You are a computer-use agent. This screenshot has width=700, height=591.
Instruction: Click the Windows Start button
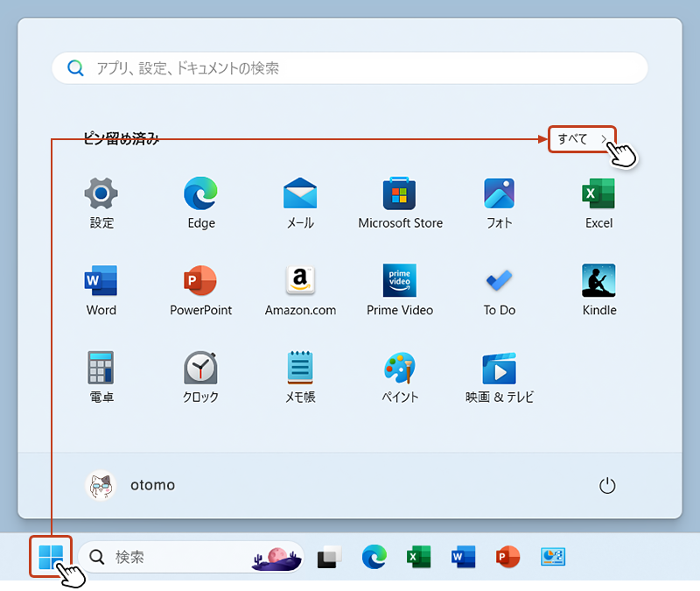pyautogui.click(x=51, y=557)
